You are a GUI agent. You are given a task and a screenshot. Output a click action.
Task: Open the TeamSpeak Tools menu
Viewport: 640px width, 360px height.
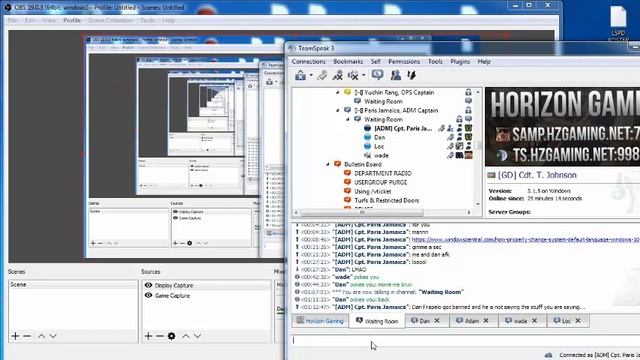pos(435,62)
